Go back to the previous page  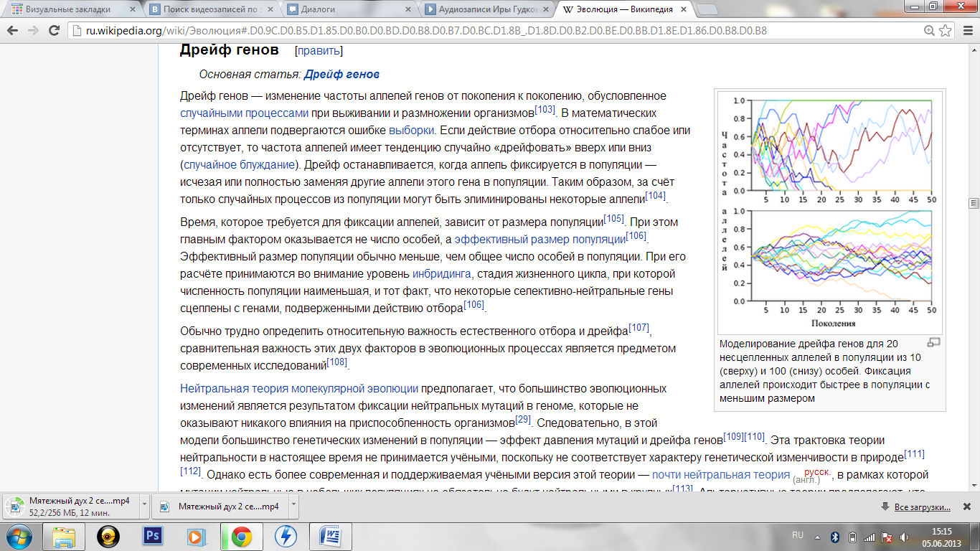13,31
